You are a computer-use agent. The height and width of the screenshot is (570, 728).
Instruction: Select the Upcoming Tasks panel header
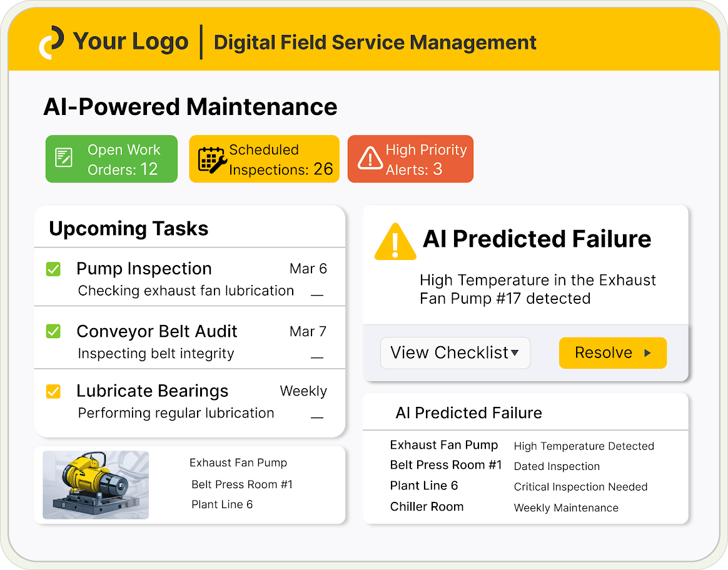(128, 228)
